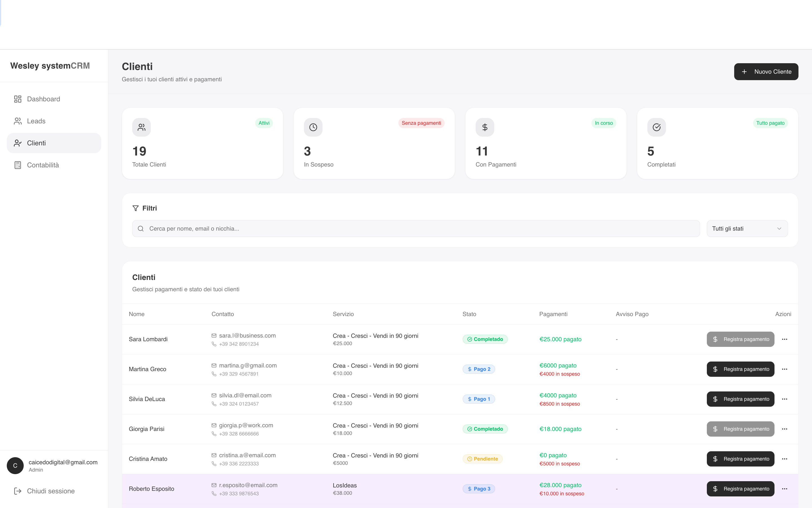Click Completado status badge for Sara Lombardi
Image resolution: width=812 pixels, height=508 pixels.
click(485, 339)
